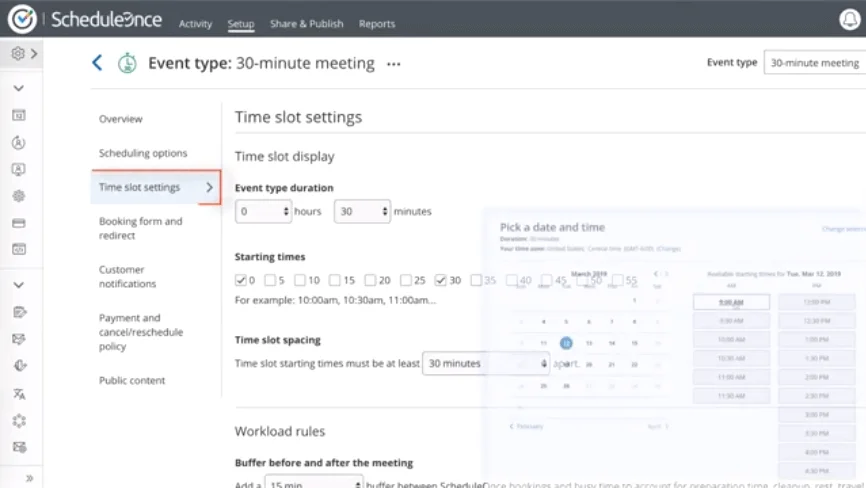Open the small gear icon in left sidebar
The height and width of the screenshot is (488, 866).
19,196
